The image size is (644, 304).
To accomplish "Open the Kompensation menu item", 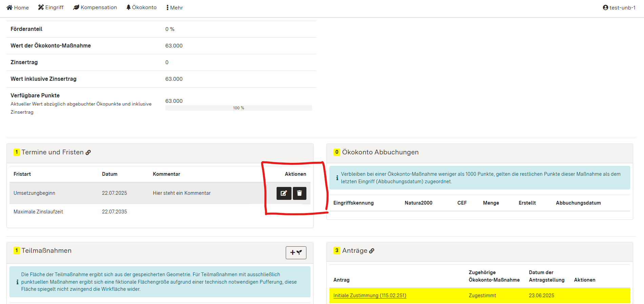I will [x=95, y=7].
